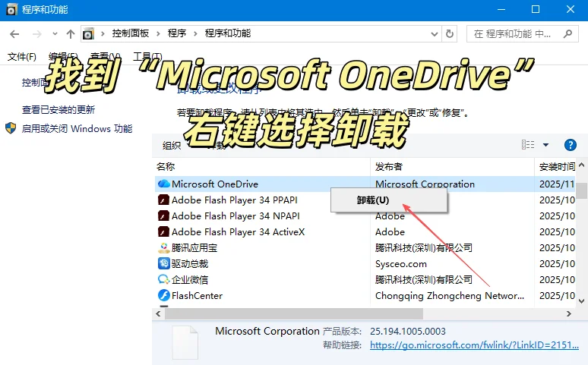Select the Microsoft OneDrive row
This screenshot has width=588, height=365.
click(365, 184)
